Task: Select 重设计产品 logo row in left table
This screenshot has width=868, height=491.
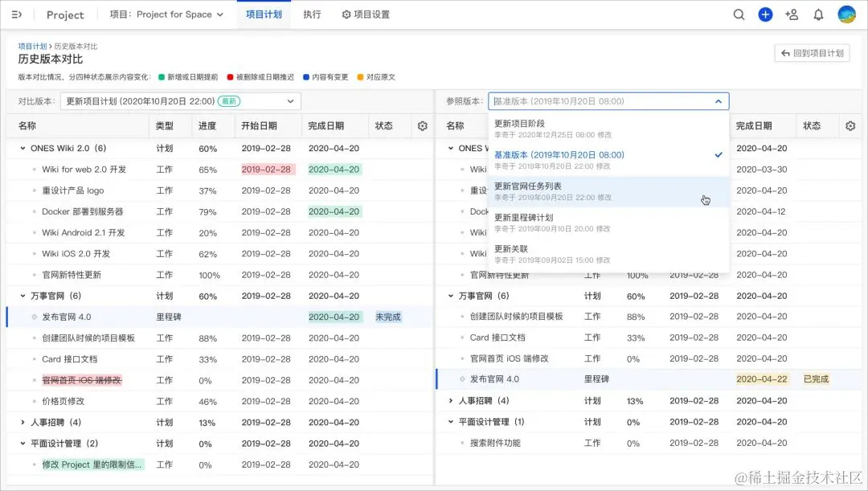Action: [219, 190]
